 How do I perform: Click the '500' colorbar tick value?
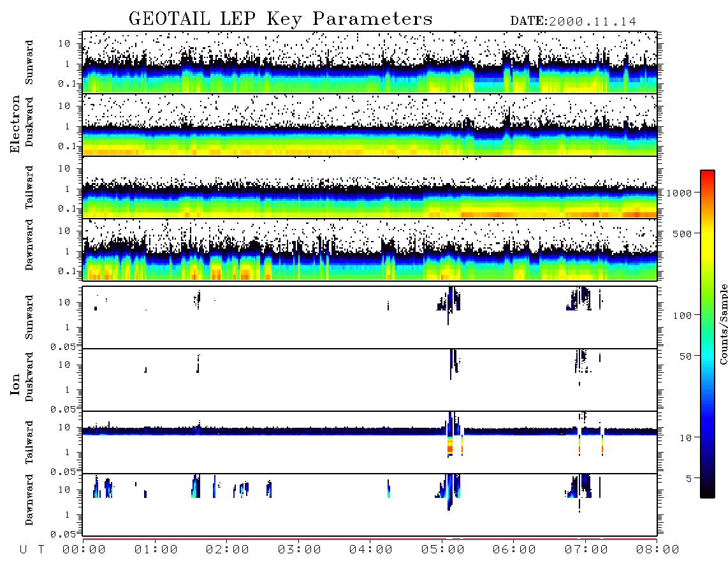tap(682, 233)
